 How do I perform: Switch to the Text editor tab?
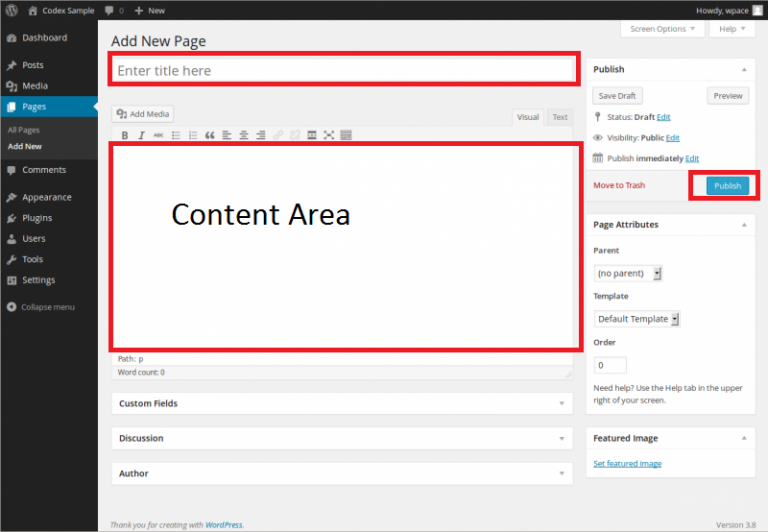tap(560, 117)
